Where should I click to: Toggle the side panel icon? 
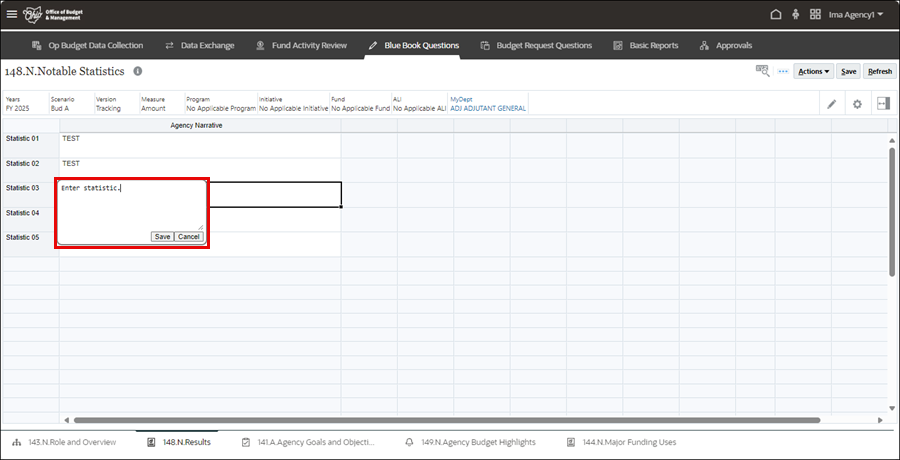[x=883, y=104]
